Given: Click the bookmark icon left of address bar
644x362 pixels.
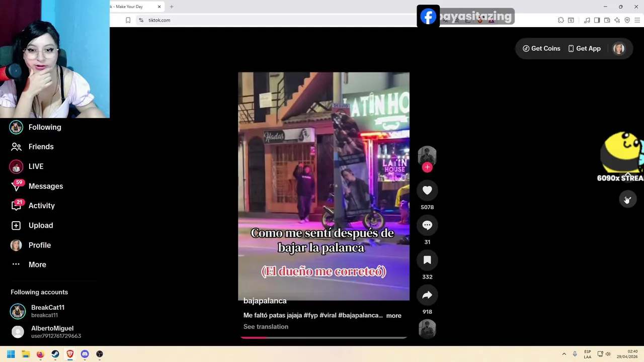Looking at the screenshot, I should [x=128, y=20].
